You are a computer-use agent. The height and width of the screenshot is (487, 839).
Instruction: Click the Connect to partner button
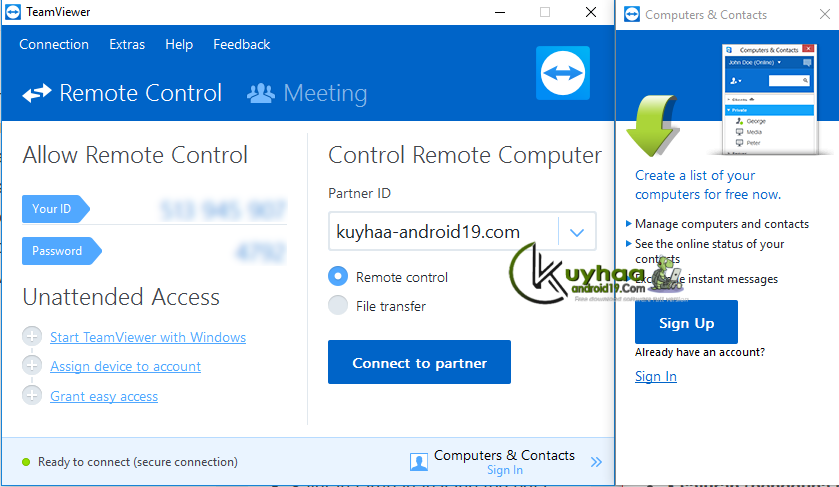(420, 362)
